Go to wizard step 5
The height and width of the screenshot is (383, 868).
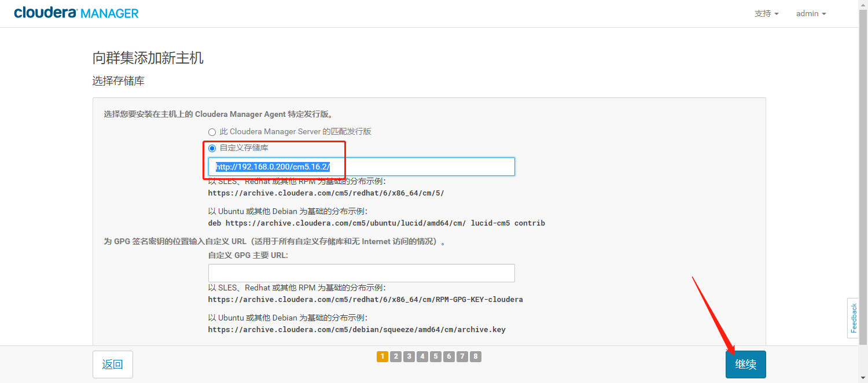coord(436,356)
